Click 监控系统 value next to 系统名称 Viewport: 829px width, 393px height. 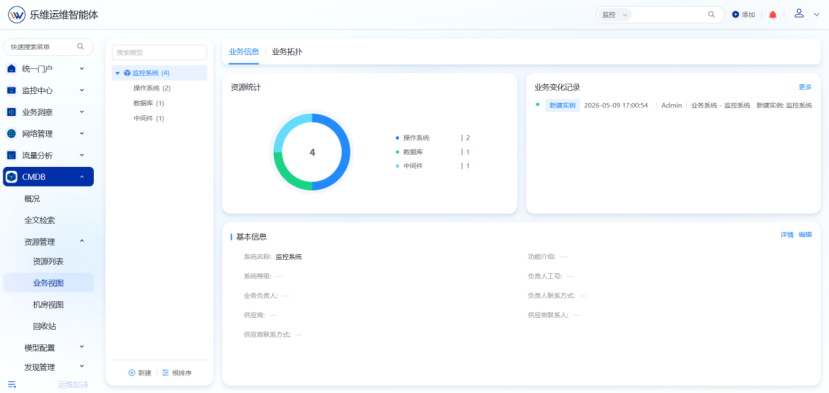tap(289, 257)
